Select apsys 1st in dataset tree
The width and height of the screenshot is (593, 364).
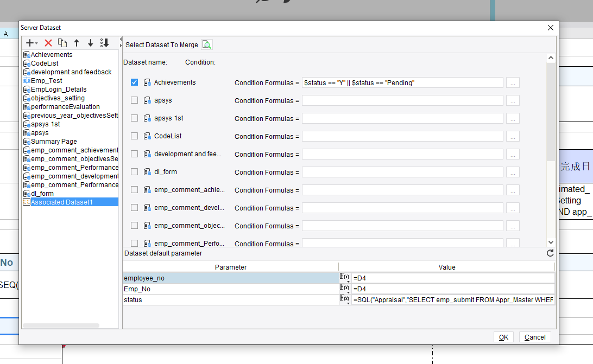click(42, 124)
